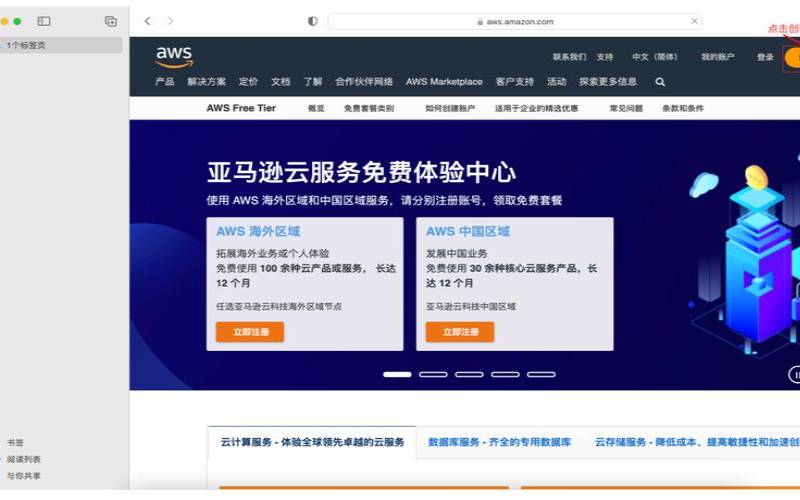The height and width of the screenshot is (500, 800).
Task: Select the first carousel indicator
Action: point(397,374)
